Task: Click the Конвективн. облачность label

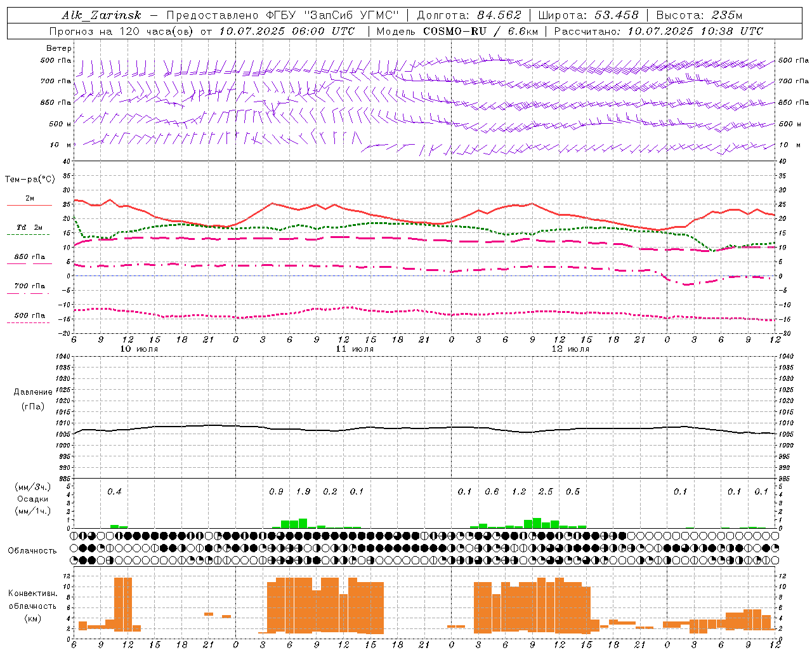Action: pyautogui.click(x=32, y=600)
